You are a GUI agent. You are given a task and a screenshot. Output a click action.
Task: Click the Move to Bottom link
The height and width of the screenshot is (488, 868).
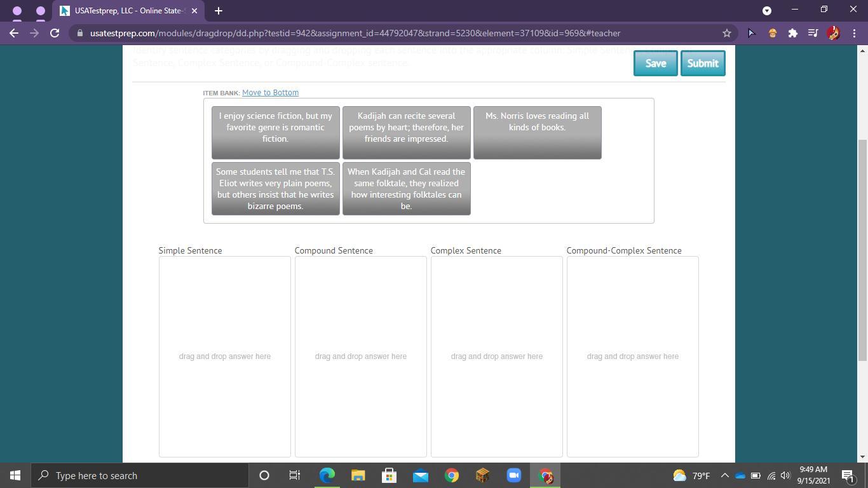[x=270, y=93]
